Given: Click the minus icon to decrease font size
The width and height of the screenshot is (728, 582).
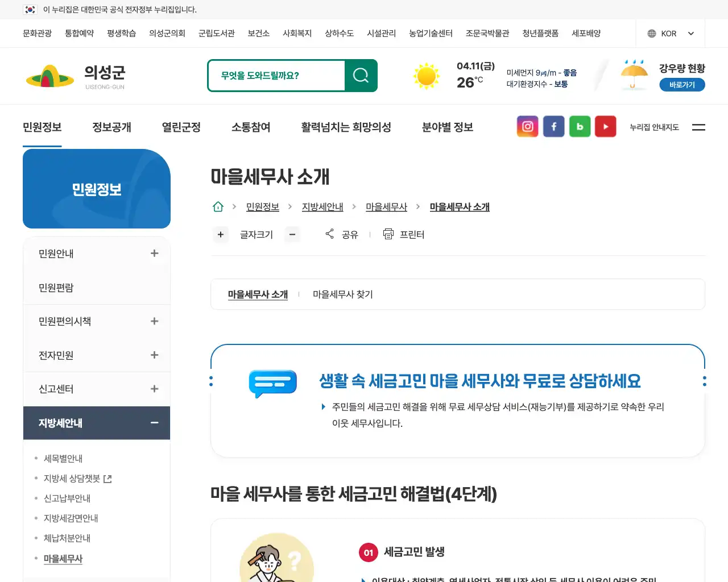Looking at the screenshot, I should pyautogui.click(x=292, y=234).
